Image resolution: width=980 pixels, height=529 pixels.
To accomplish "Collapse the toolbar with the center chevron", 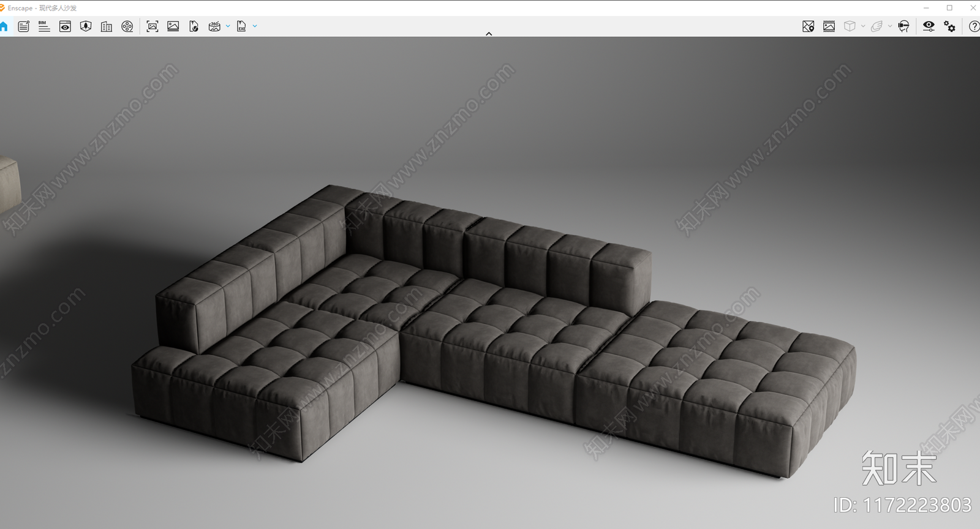I will coord(489,34).
